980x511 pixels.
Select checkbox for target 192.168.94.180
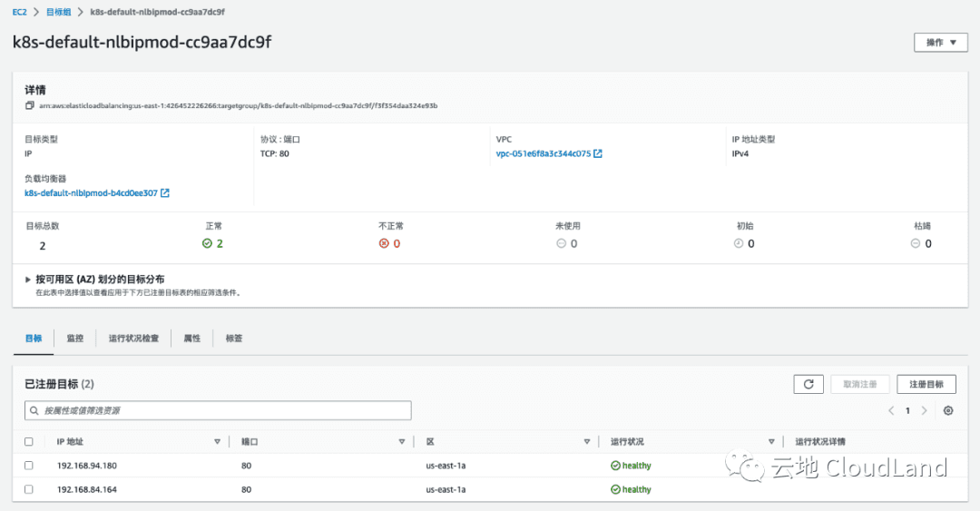[x=29, y=466]
